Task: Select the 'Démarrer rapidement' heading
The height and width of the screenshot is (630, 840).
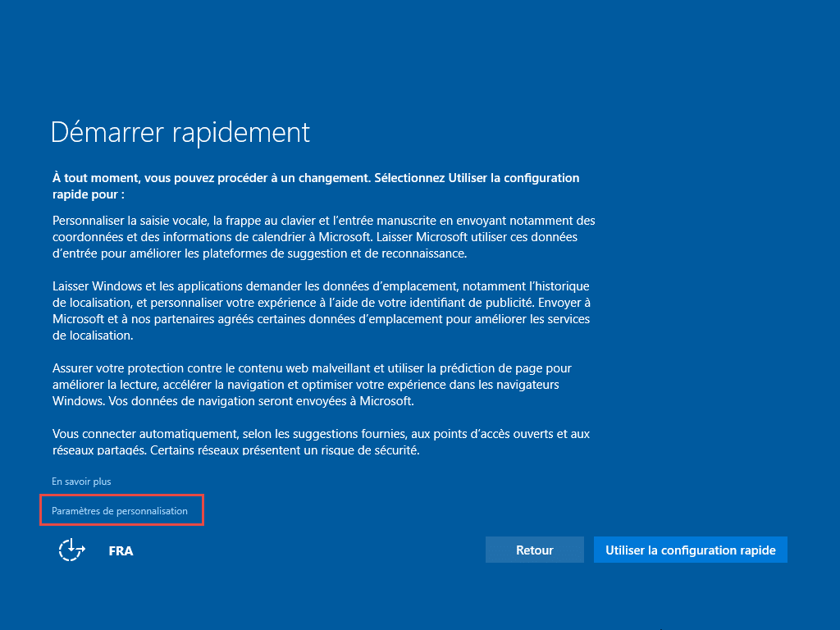Action: coord(180,132)
